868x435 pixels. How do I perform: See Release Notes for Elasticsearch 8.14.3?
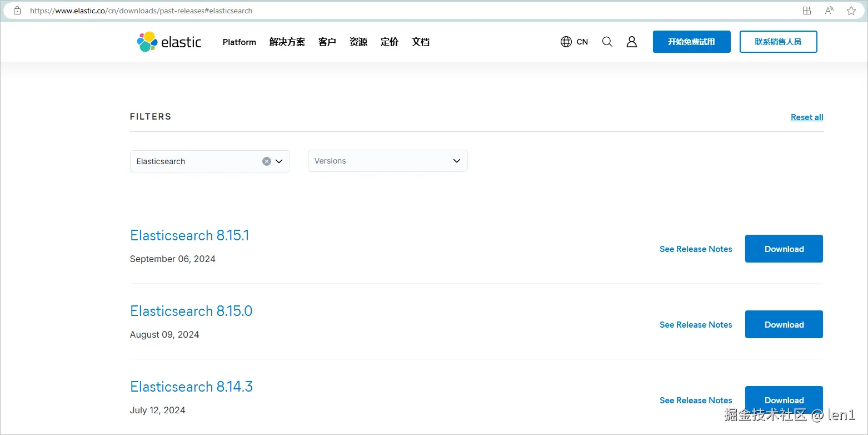(696, 401)
